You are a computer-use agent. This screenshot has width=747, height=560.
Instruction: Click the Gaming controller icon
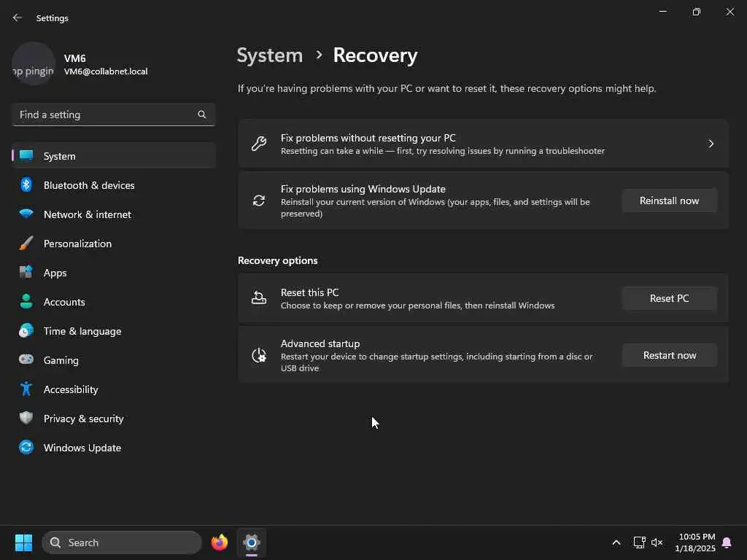26,359
